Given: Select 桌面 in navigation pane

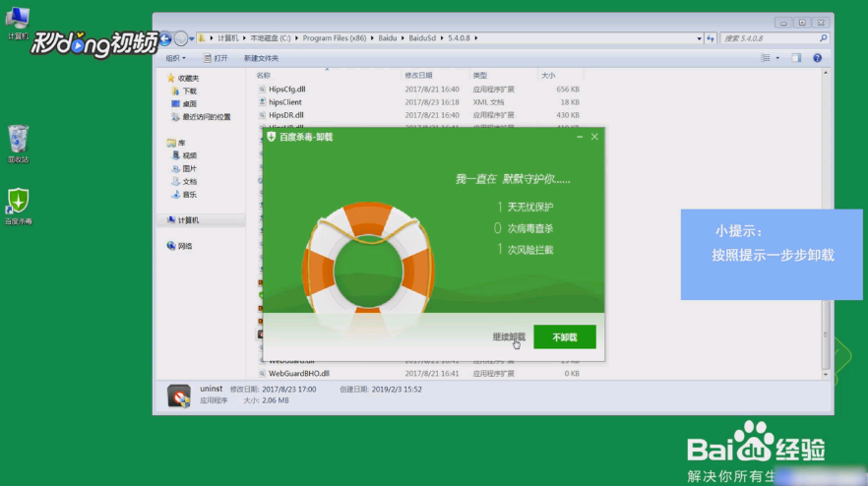Looking at the screenshot, I should coord(189,103).
